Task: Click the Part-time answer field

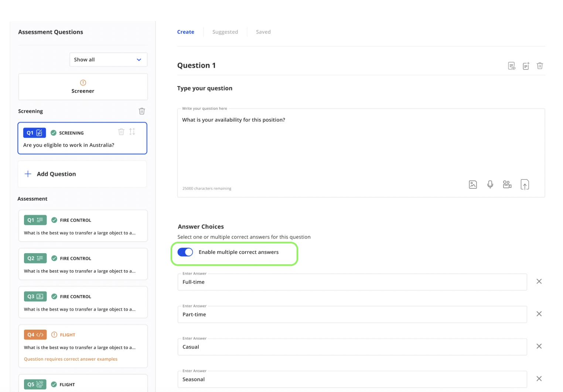Action: click(352, 314)
